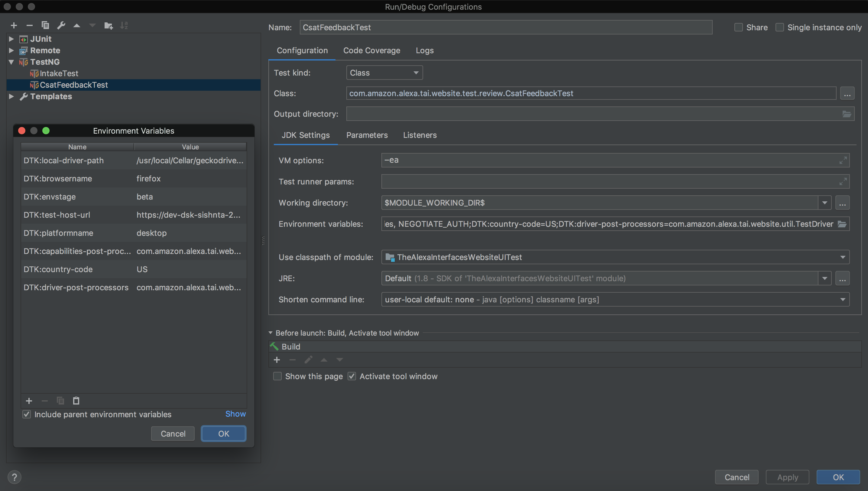Open Working directory dropdown arrow
Image resolution: width=868 pixels, height=491 pixels.
pyautogui.click(x=824, y=203)
